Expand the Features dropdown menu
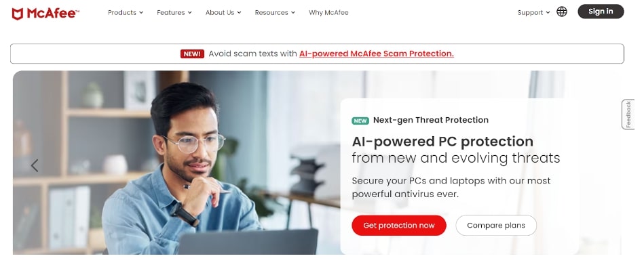The width and height of the screenshot is (644, 271). [174, 13]
